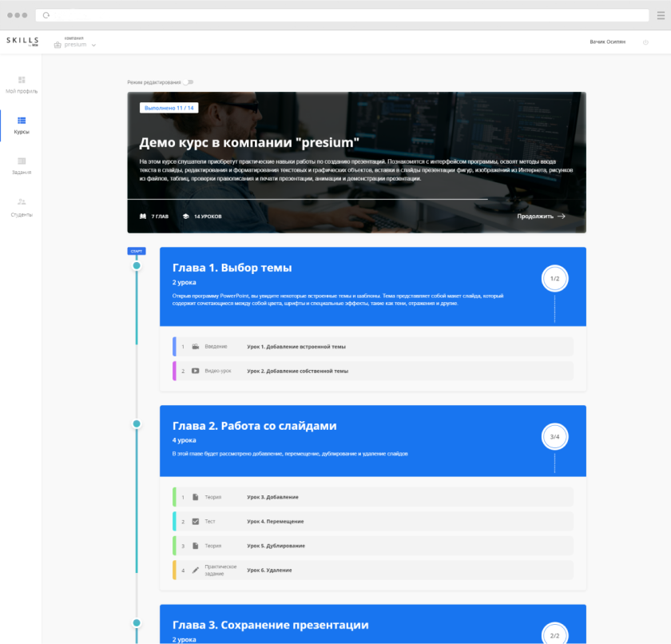Open the browser hamburger menu icon

[x=661, y=15]
